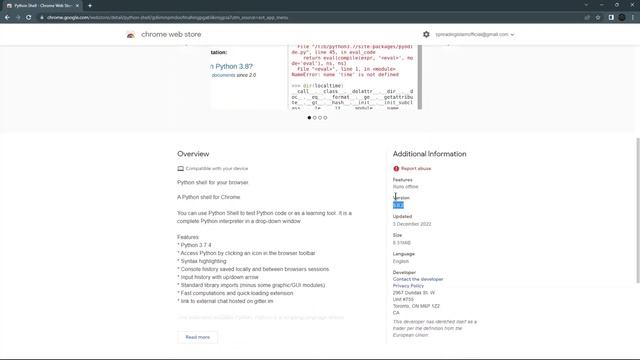Open the tab search dropdown arrow

tap(586, 5)
